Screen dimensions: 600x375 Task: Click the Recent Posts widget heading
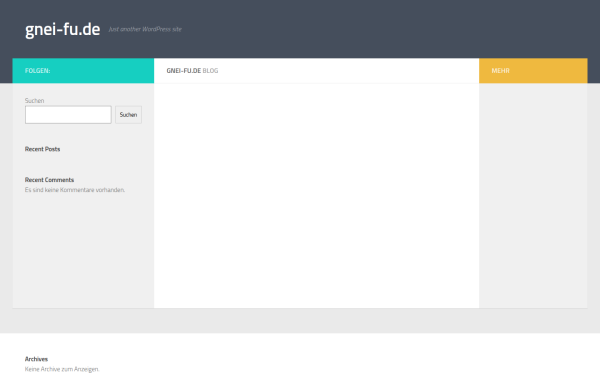42,149
